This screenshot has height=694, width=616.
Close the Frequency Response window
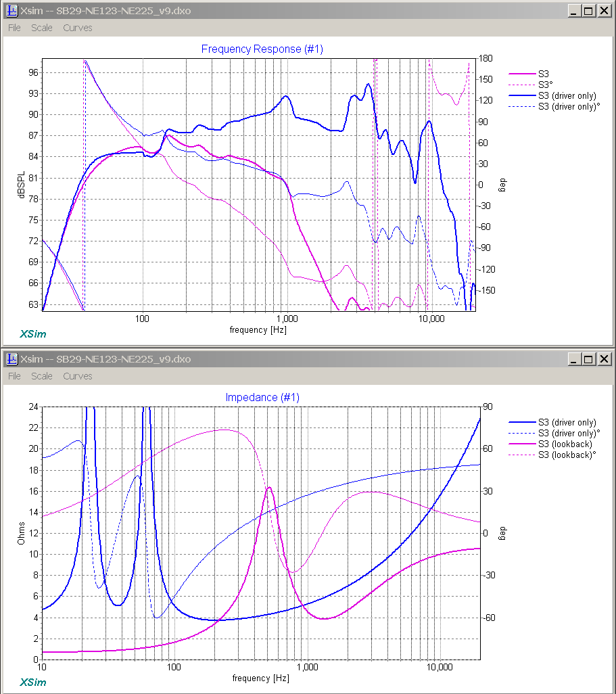click(604, 11)
